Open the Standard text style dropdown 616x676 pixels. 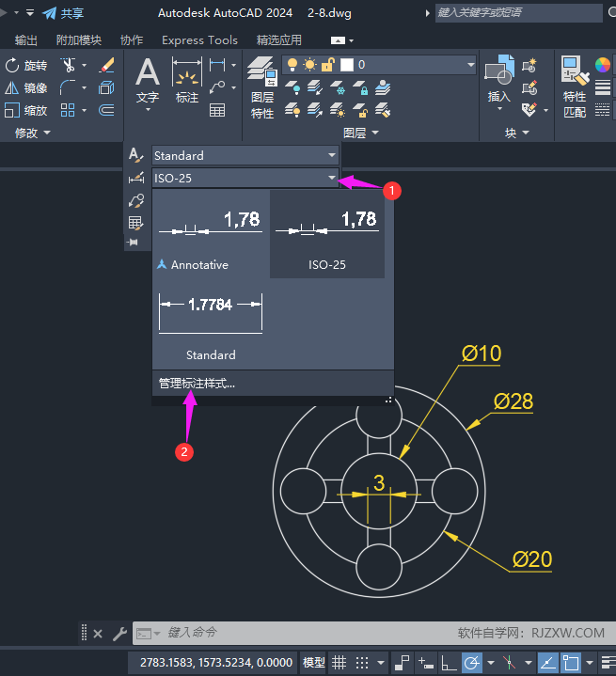click(331, 156)
